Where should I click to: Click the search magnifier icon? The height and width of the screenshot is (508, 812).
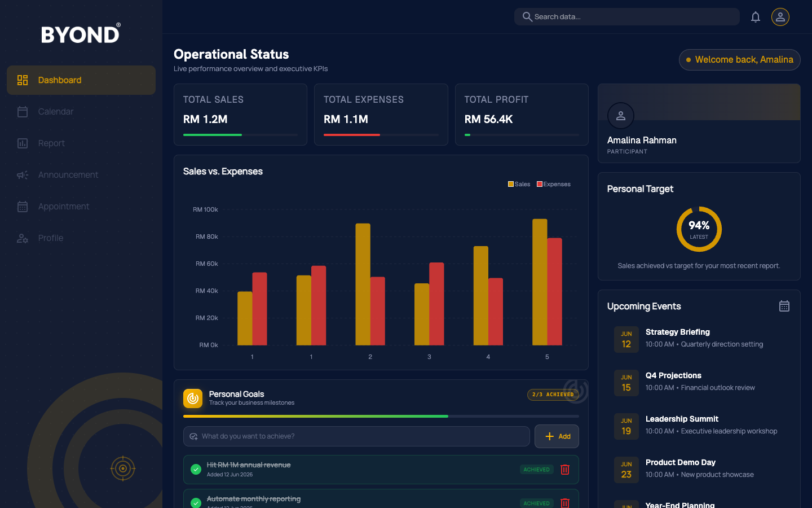[x=527, y=16]
